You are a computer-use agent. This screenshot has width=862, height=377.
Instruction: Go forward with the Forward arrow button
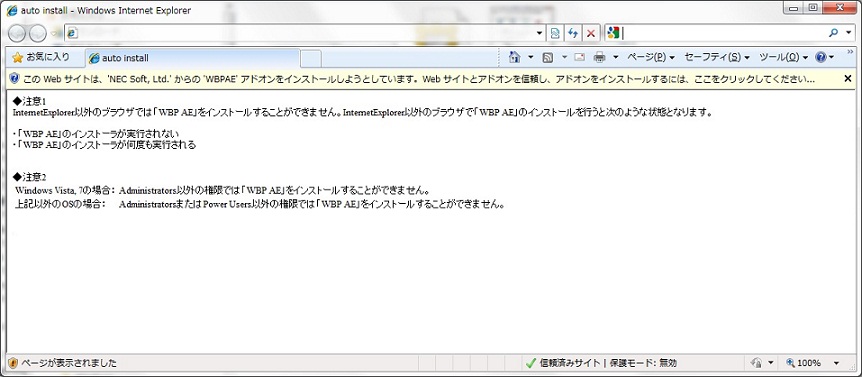[x=37, y=34]
